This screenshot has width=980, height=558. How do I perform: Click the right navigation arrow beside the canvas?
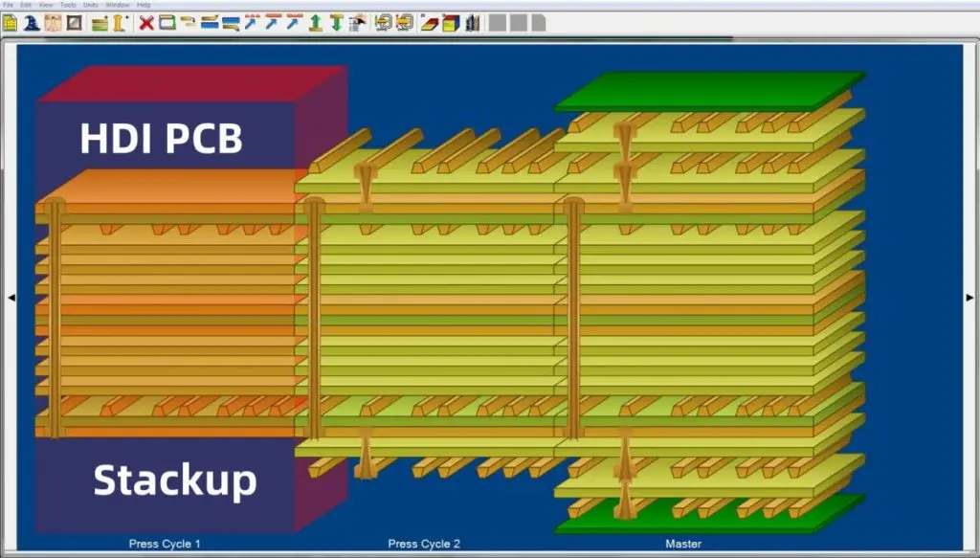point(970,297)
